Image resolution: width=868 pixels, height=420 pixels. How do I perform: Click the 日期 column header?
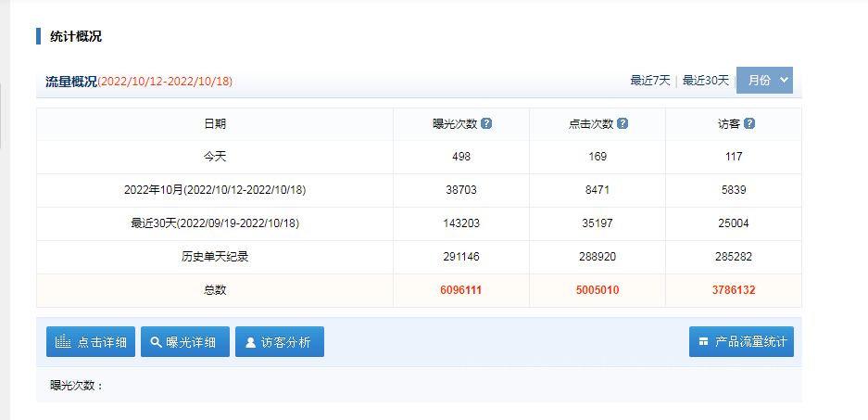(215, 123)
